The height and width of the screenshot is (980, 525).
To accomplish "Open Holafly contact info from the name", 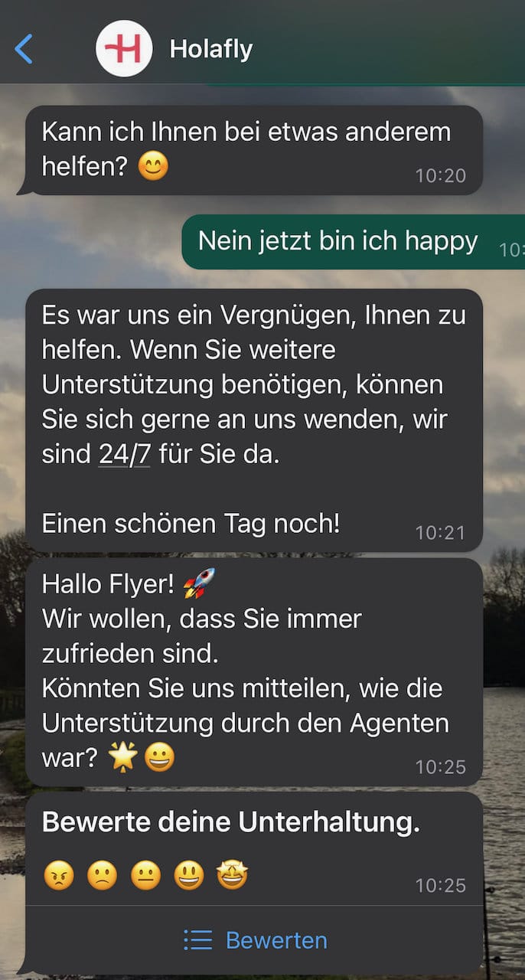I will pyautogui.click(x=211, y=49).
